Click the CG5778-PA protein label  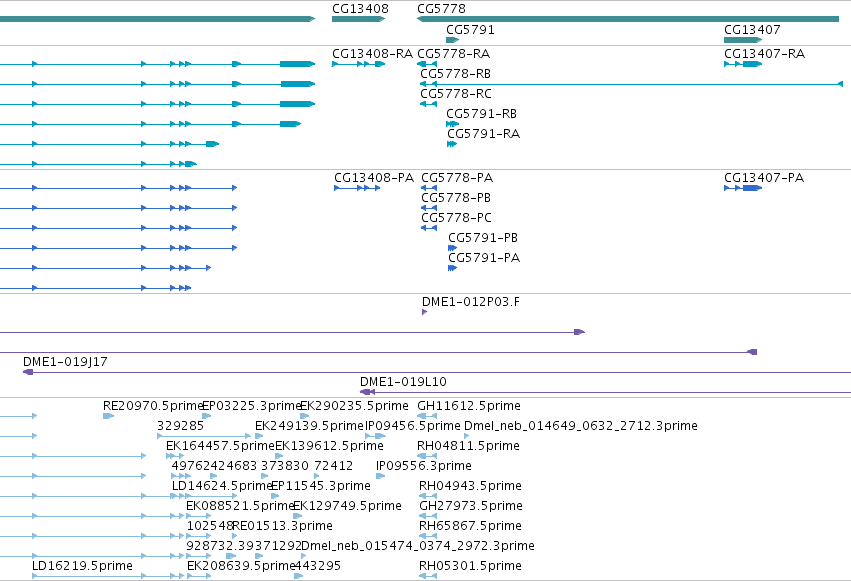(x=457, y=178)
